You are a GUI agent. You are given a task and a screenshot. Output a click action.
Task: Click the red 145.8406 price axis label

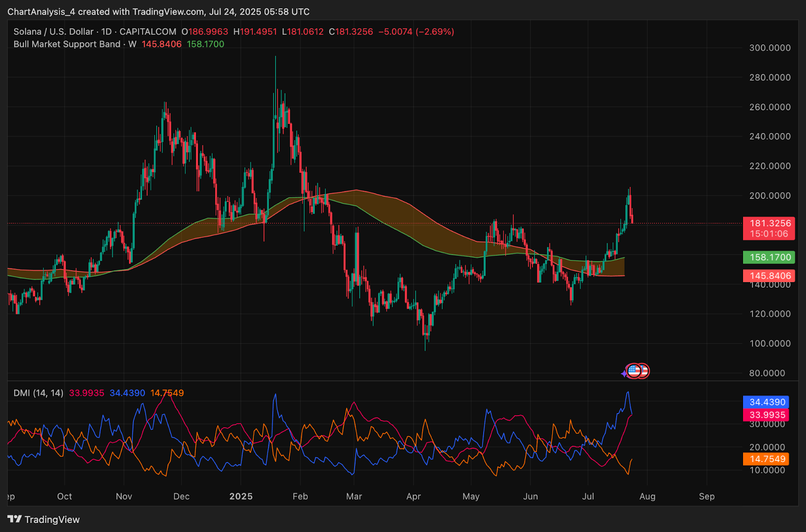click(x=769, y=276)
